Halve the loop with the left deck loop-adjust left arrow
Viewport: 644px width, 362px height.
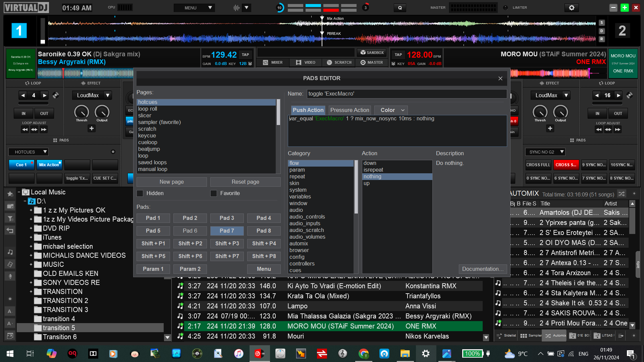(x=25, y=129)
